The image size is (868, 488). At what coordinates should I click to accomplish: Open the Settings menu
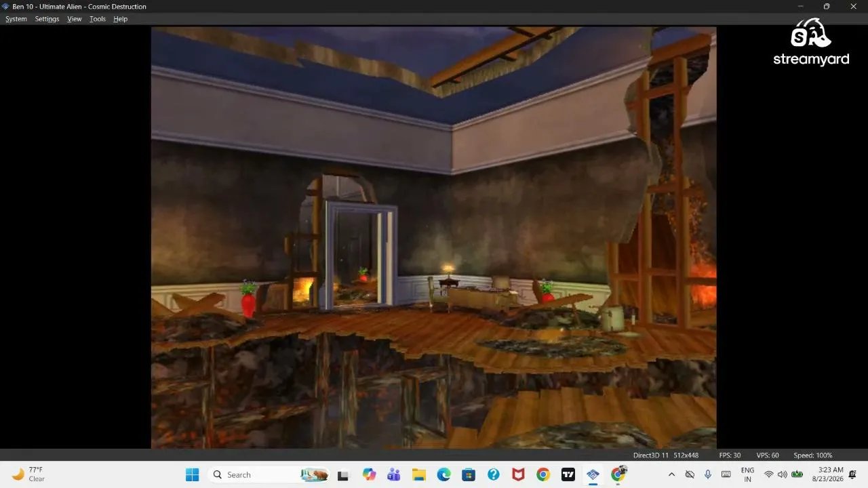[x=47, y=19]
